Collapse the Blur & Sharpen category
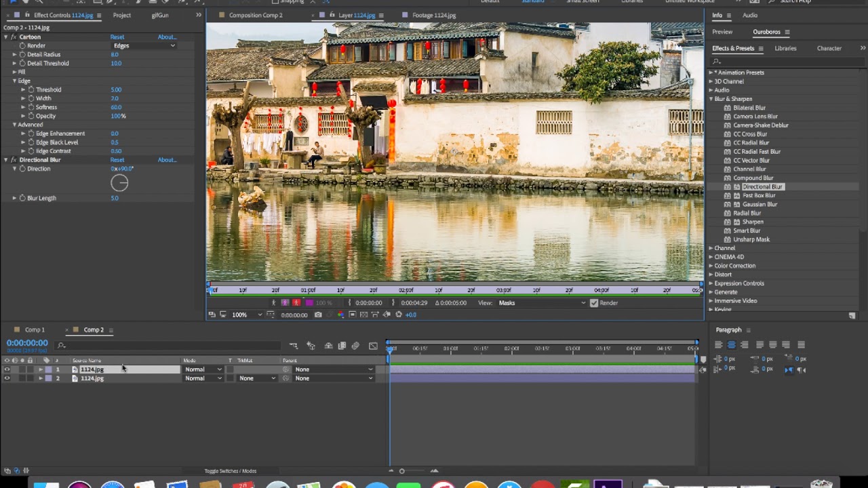The width and height of the screenshot is (868, 488). point(711,99)
